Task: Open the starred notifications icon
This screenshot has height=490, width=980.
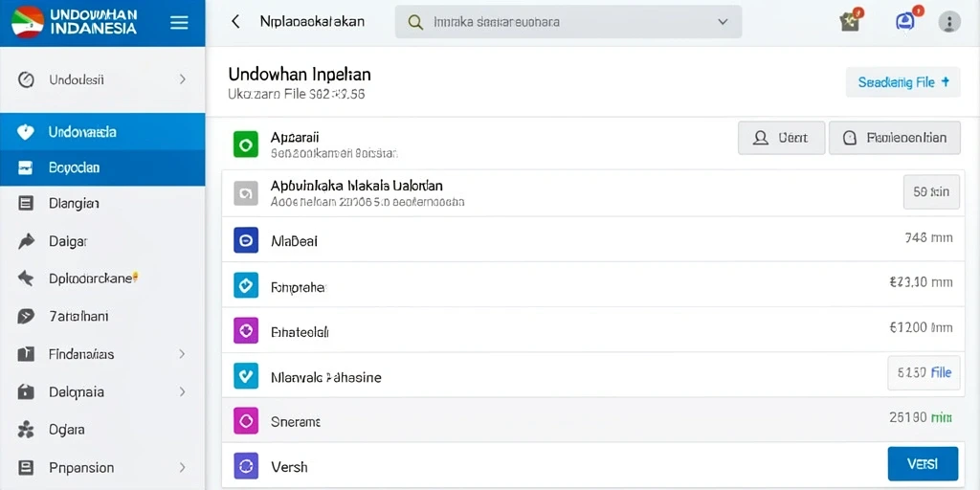Action: pos(851,21)
